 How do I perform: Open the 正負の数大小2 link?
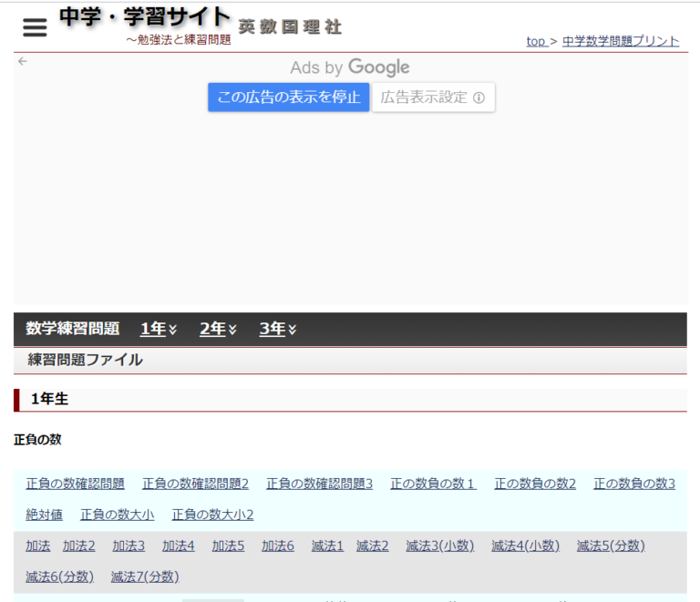213,515
